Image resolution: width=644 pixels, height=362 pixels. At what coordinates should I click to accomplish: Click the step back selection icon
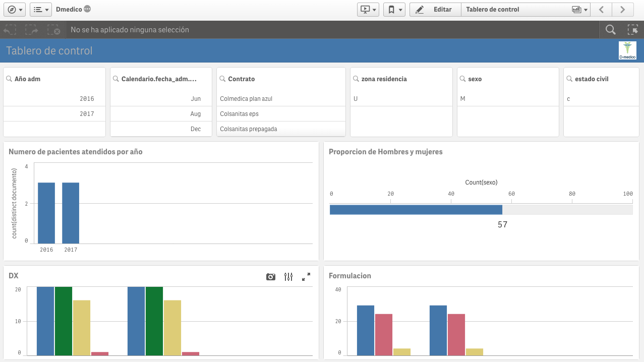pyautogui.click(x=10, y=30)
